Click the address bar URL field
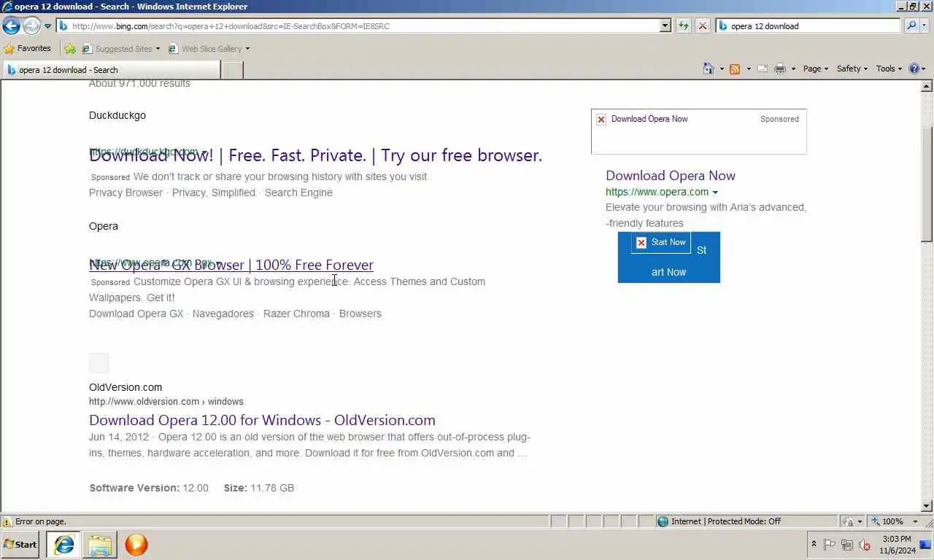934x560 pixels. 358,26
